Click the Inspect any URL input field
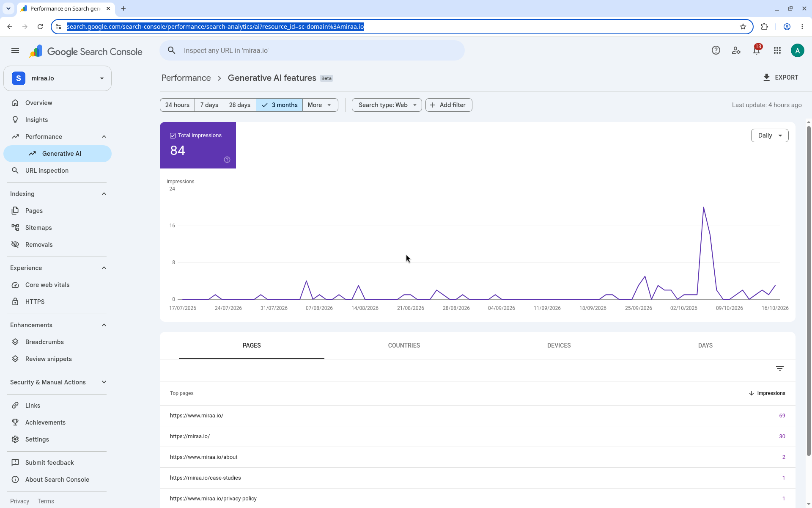The image size is (812, 508). 312,50
